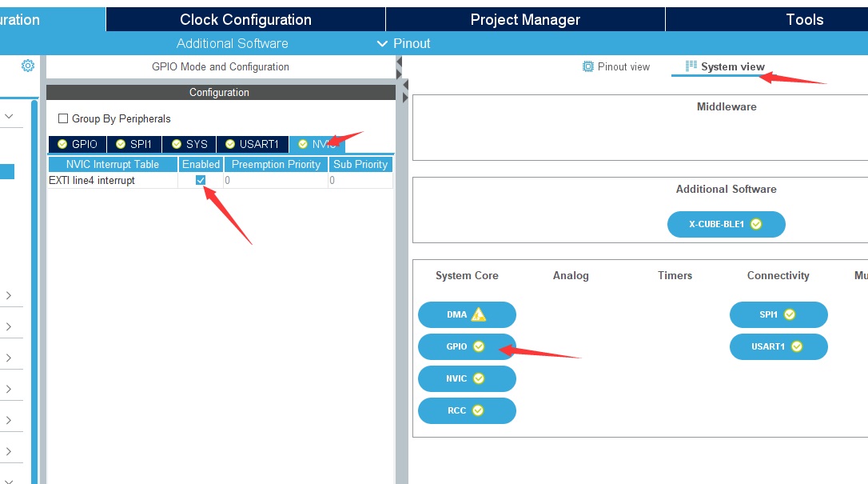Click the GPIO Mode and Configuration title
Image resolution: width=868 pixels, height=484 pixels.
[221, 66]
